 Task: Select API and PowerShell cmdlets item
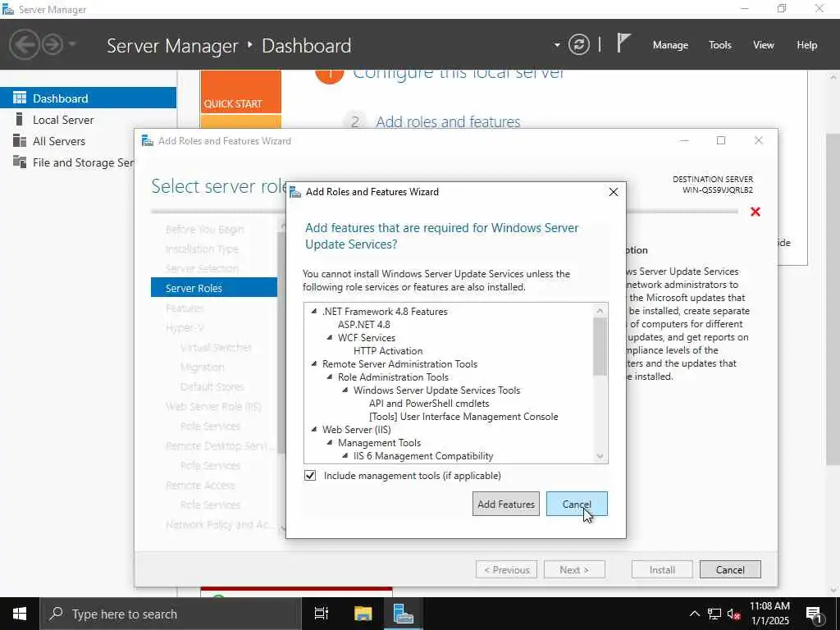(x=428, y=403)
